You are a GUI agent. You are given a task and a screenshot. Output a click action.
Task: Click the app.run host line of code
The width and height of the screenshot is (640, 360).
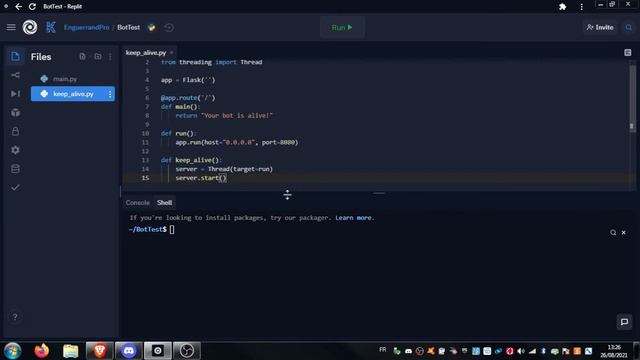coord(237,142)
